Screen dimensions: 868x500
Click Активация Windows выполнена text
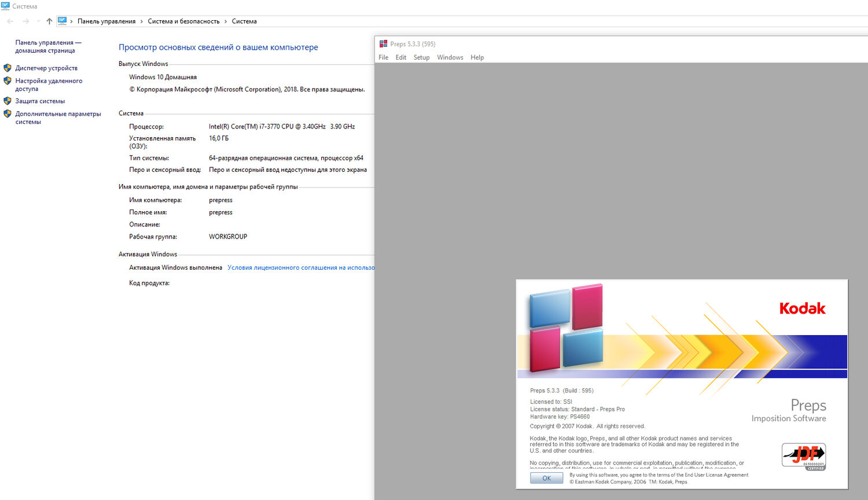[175, 267]
